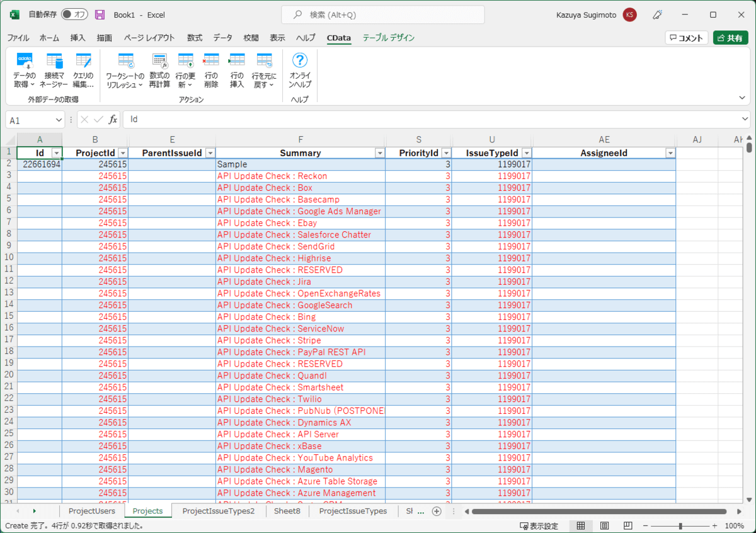Switch to page layout view in status bar
The width and height of the screenshot is (756, 533).
click(x=604, y=525)
